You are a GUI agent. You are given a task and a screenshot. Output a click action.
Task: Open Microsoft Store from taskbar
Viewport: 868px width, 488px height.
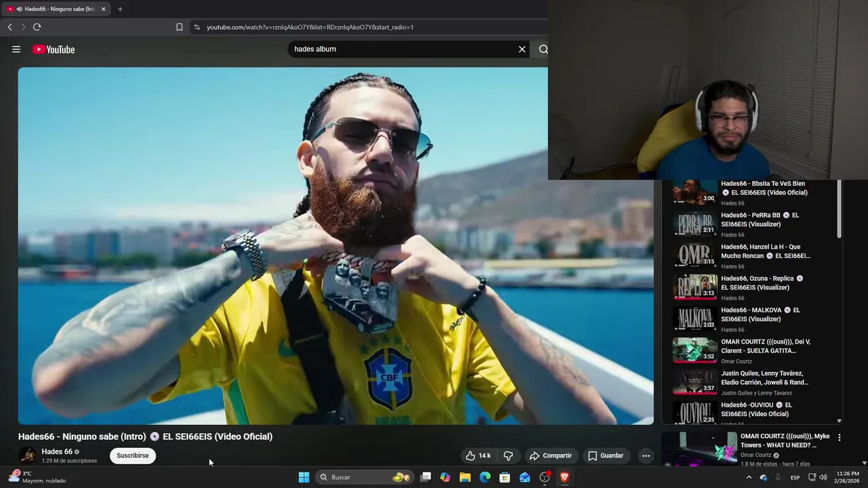pos(505,477)
